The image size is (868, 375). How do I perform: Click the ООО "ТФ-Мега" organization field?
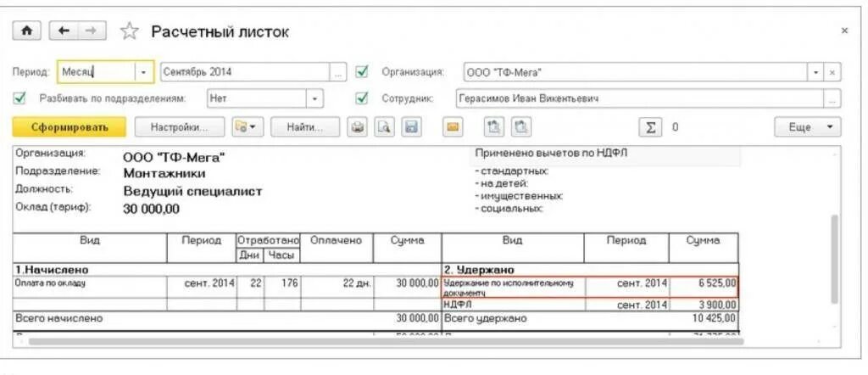(636, 72)
